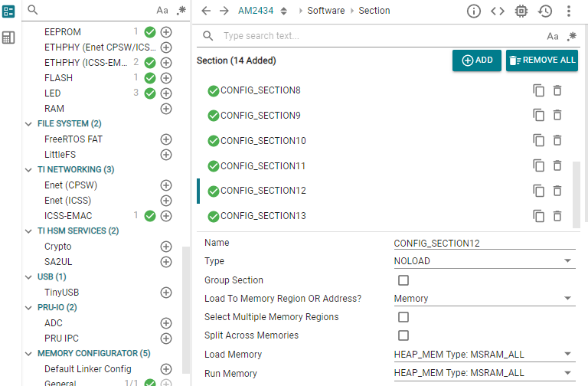Image resolution: width=588 pixels, height=386 pixels.
Task: Duplicate CONFIG_SECTION10 with copy icon
Action: tap(539, 140)
